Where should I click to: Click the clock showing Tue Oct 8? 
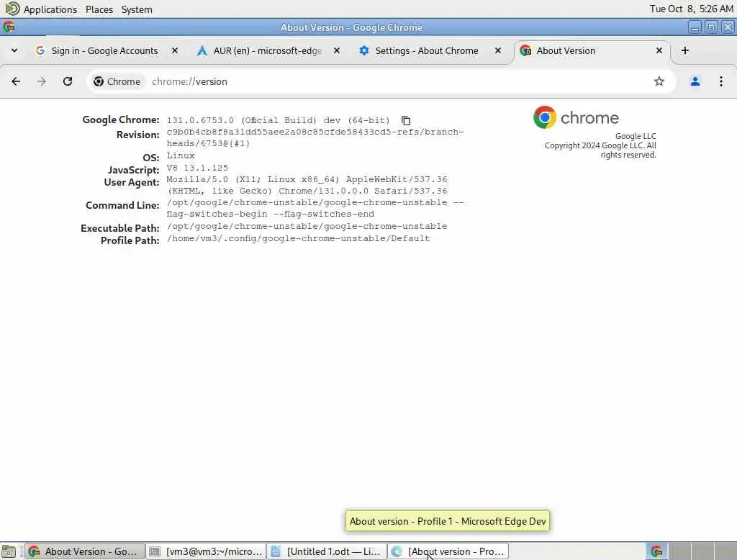(x=691, y=9)
